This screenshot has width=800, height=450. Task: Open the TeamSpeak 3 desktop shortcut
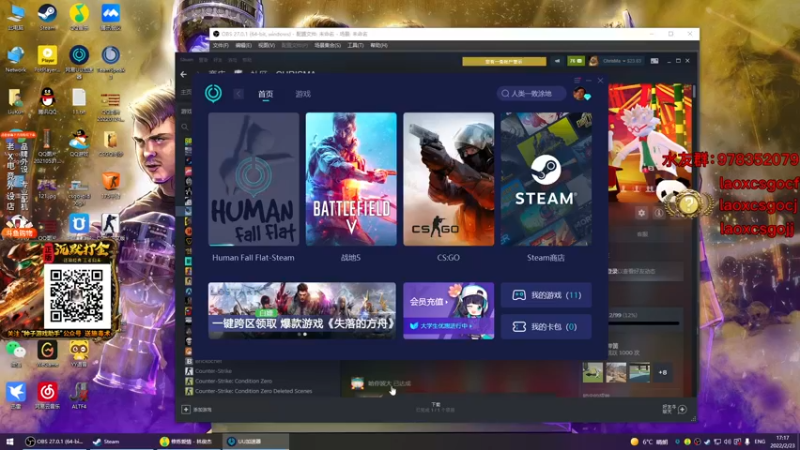pyautogui.click(x=110, y=61)
